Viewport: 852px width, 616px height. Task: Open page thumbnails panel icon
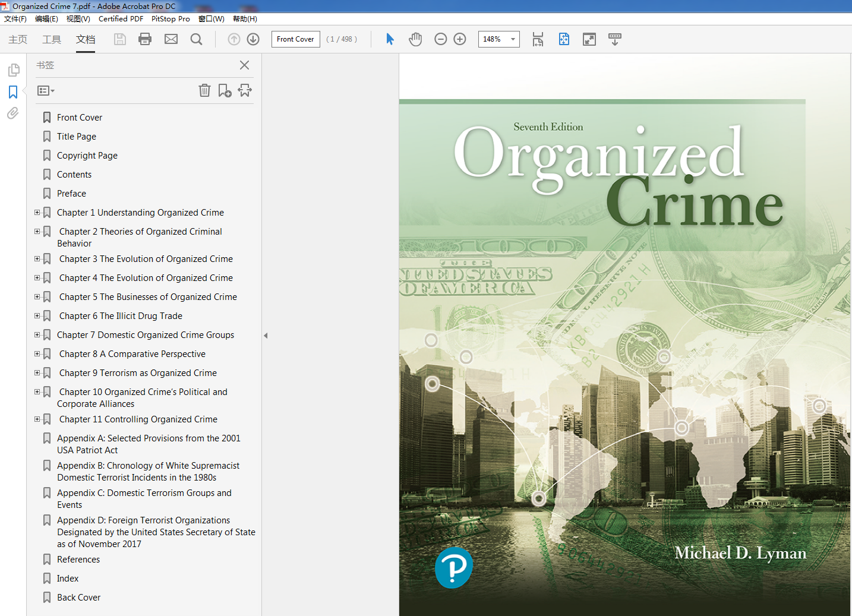click(13, 70)
